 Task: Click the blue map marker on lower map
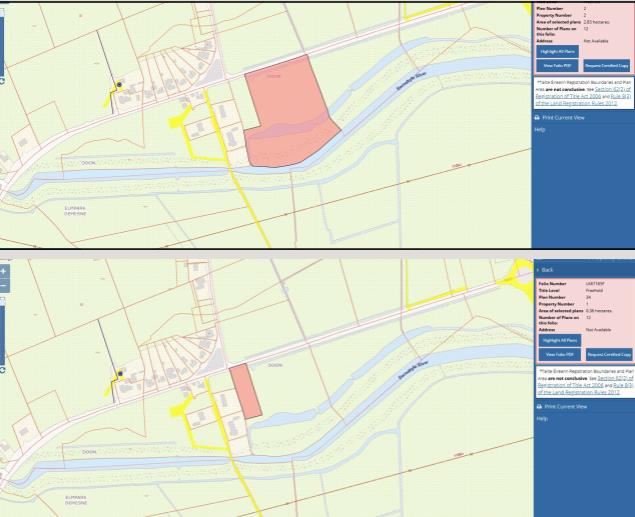coord(118,373)
